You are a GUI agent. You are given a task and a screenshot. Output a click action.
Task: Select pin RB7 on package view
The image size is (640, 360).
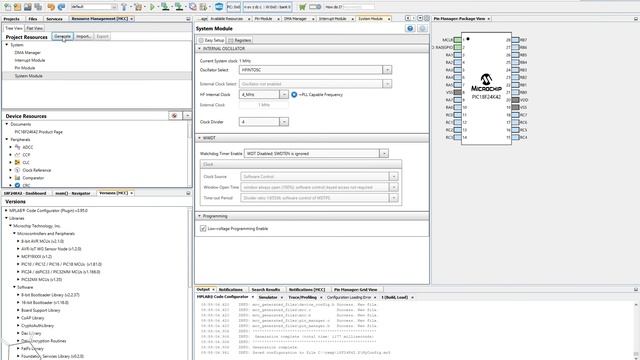(516, 40)
